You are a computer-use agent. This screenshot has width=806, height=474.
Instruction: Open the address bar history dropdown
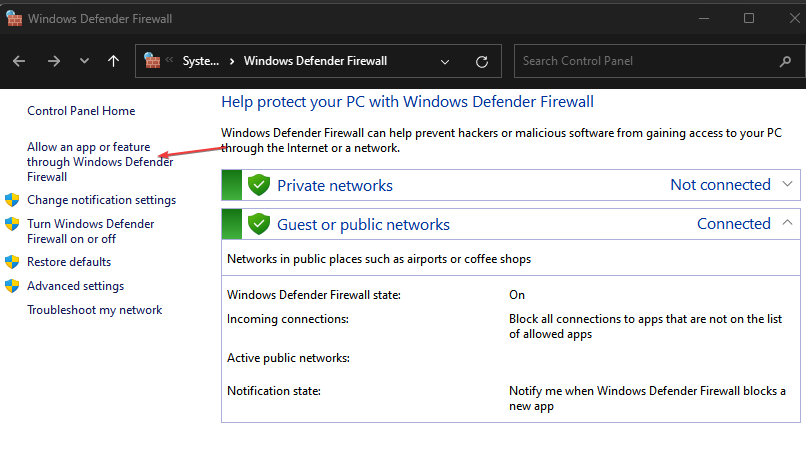pyautogui.click(x=445, y=61)
